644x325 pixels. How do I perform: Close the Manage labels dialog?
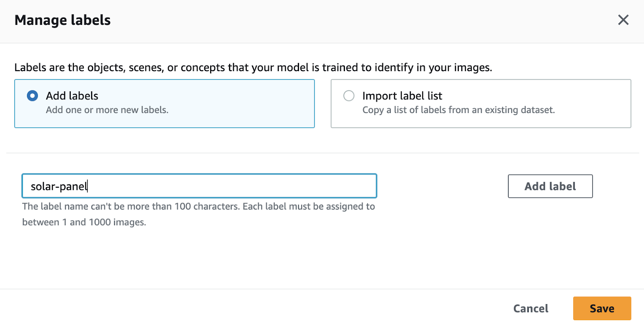(x=623, y=20)
